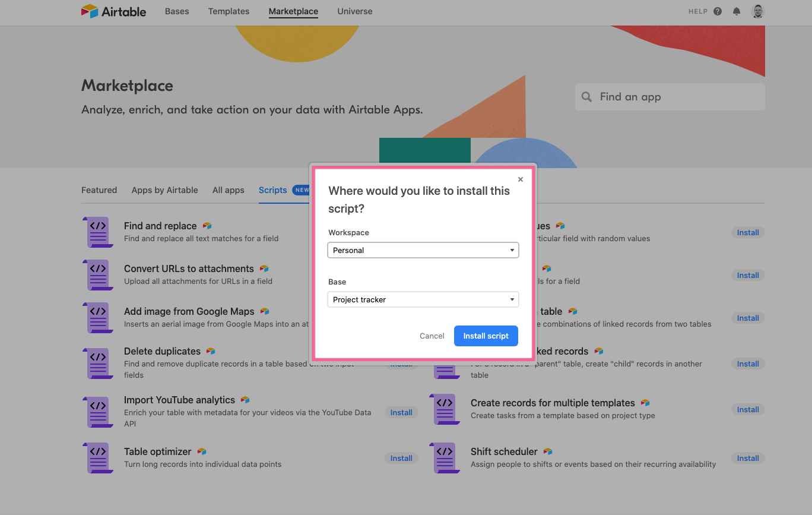Click the Airtable badge beside Table optimizer
The width and height of the screenshot is (812, 515).
point(202,451)
